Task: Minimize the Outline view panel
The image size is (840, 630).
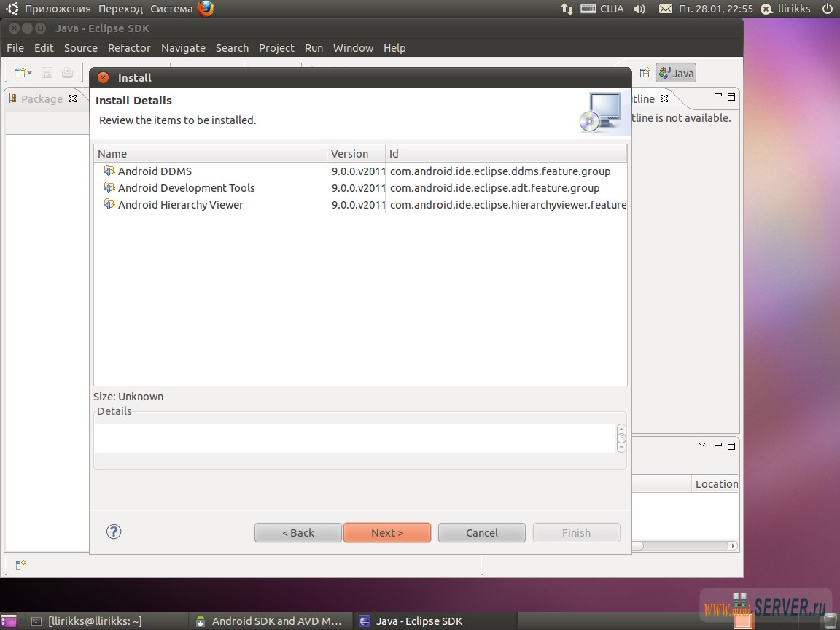Action: tap(717, 96)
